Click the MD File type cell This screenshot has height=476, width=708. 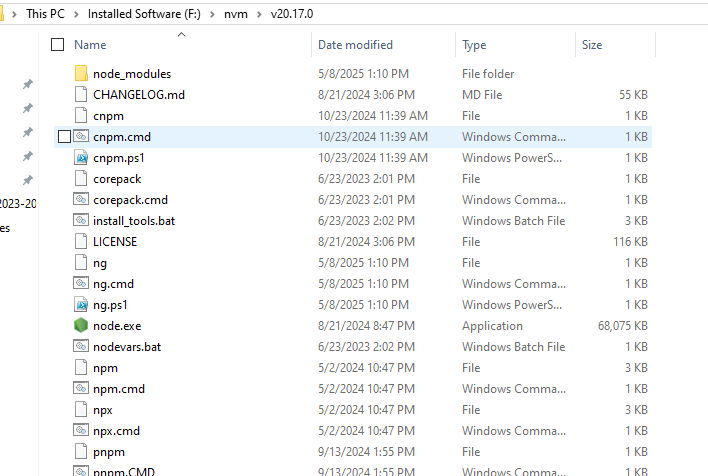click(x=482, y=94)
